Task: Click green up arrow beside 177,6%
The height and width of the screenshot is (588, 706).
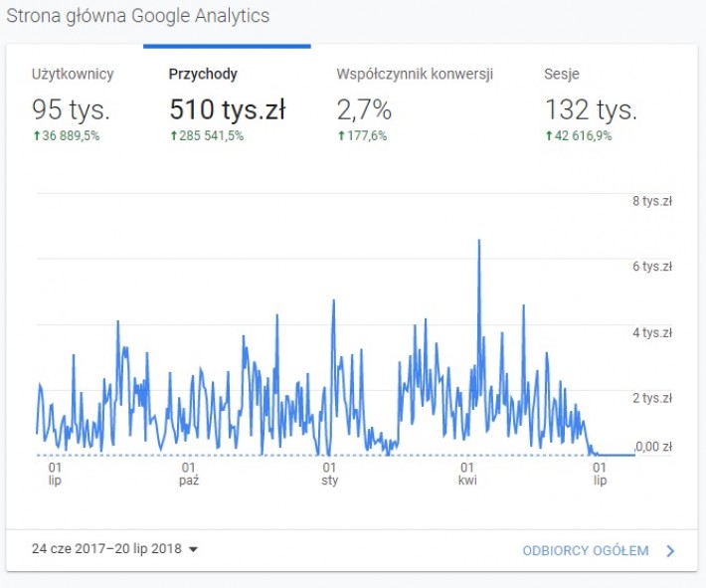Action: click(342, 136)
